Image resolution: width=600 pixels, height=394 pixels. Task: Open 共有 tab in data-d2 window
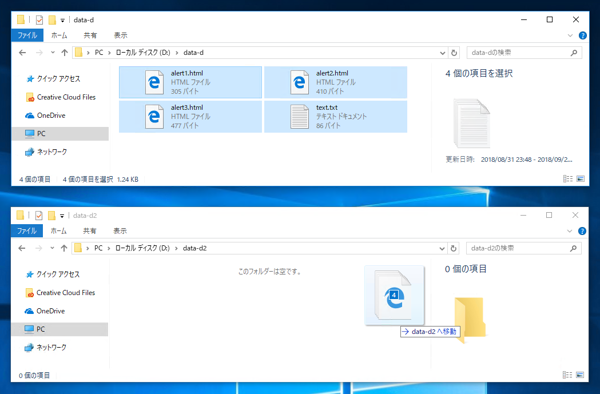click(90, 231)
